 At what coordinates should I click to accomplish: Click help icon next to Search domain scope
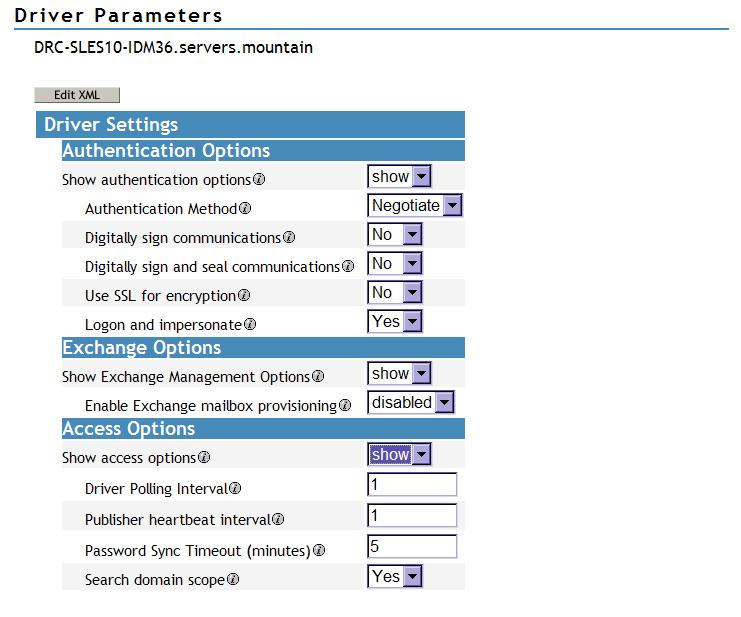pyautogui.click(x=233, y=579)
